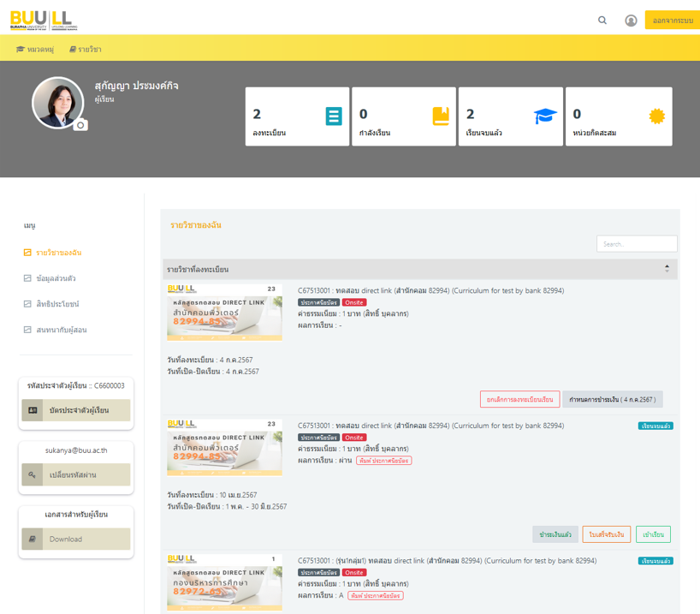Open the ใบเสร็จรับเงิน receipt button
The image size is (700, 614).
tap(606, 534)
